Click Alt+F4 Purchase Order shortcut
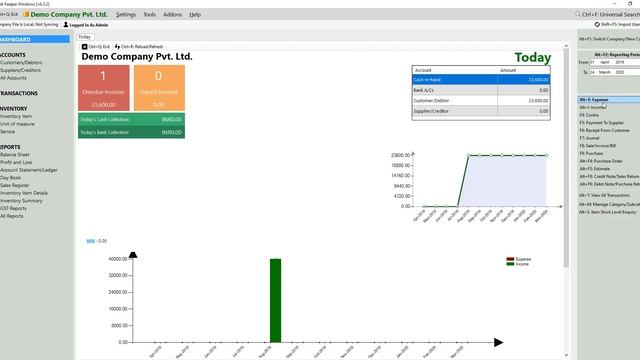This screenshot has height=360, width=640. point(601,161)
